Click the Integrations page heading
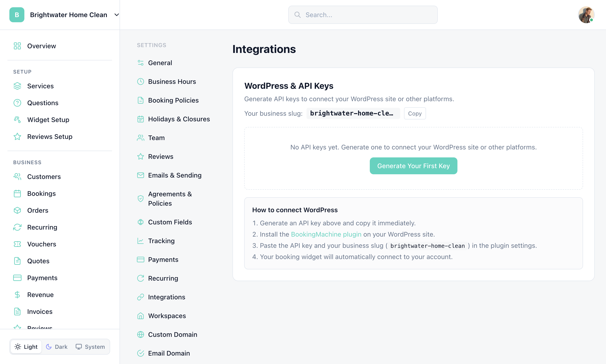The width and height of the screenshot is (606, 364). click(x=264, y=49)
